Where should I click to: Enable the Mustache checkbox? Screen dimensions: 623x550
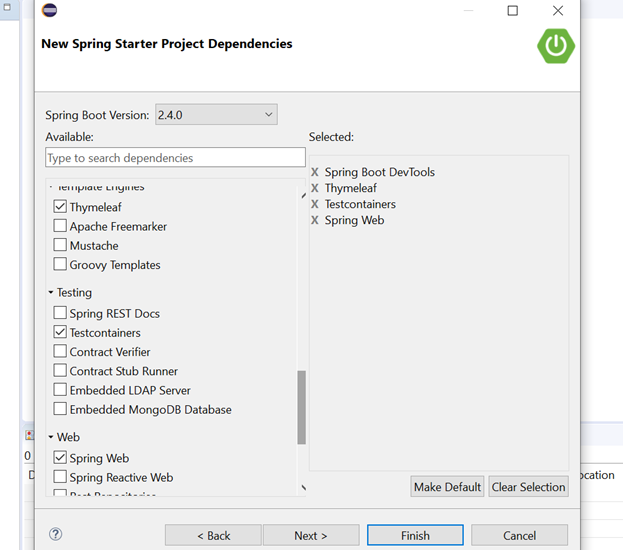click(x=60, y=245)
